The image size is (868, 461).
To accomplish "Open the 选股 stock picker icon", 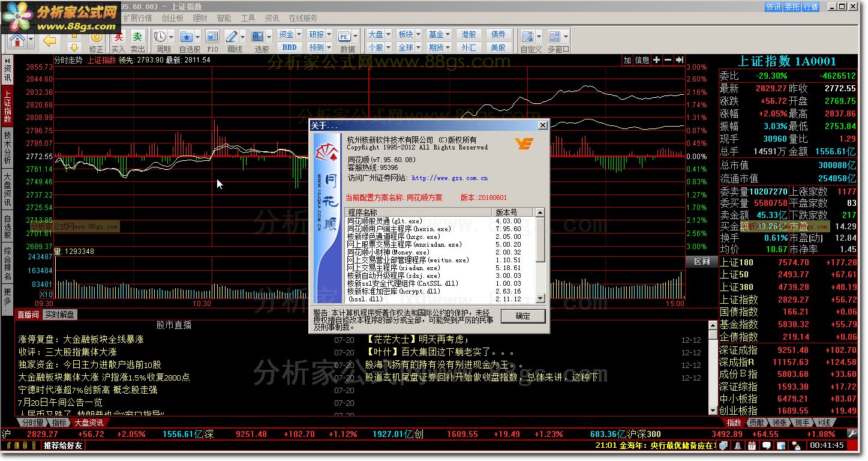I will tap(258, 37).
